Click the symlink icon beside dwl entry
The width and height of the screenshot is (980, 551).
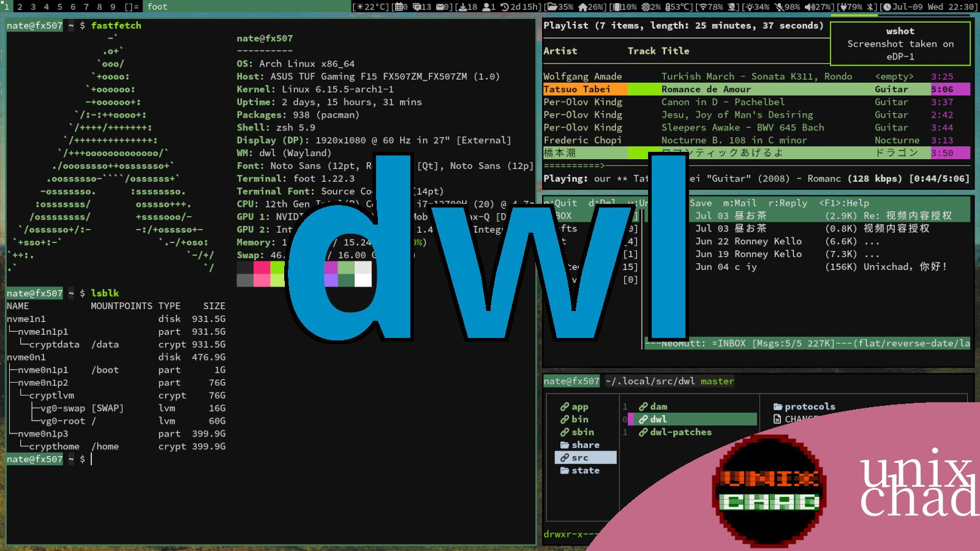(644, 419)
